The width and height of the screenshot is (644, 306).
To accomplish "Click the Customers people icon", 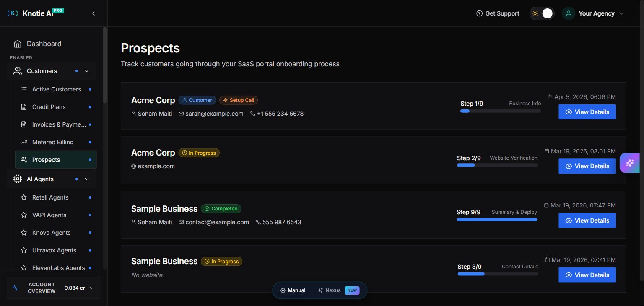I will 18,71.
